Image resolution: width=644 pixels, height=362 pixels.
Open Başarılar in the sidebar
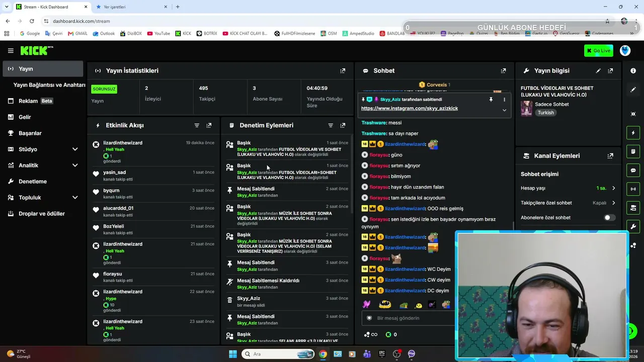[x=43, y=133]
